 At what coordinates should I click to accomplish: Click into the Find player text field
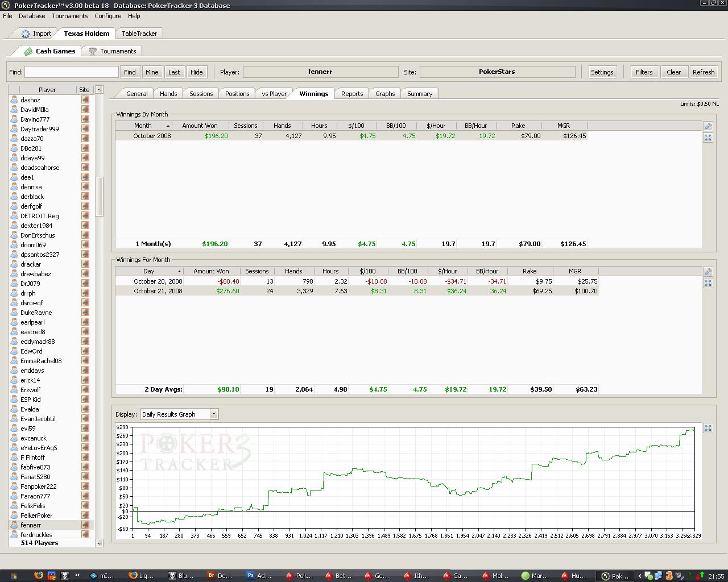[x=72, y=72]
